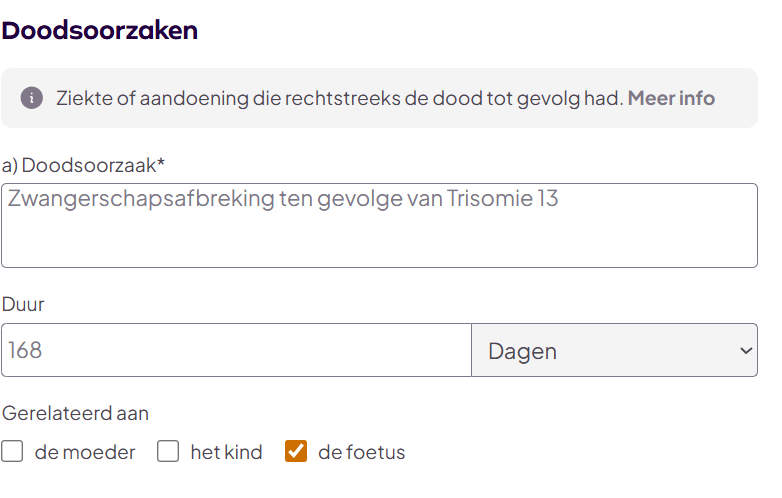Uncheck the de foetus checkbox
782x498 pixels.
[x=296, y=452]
